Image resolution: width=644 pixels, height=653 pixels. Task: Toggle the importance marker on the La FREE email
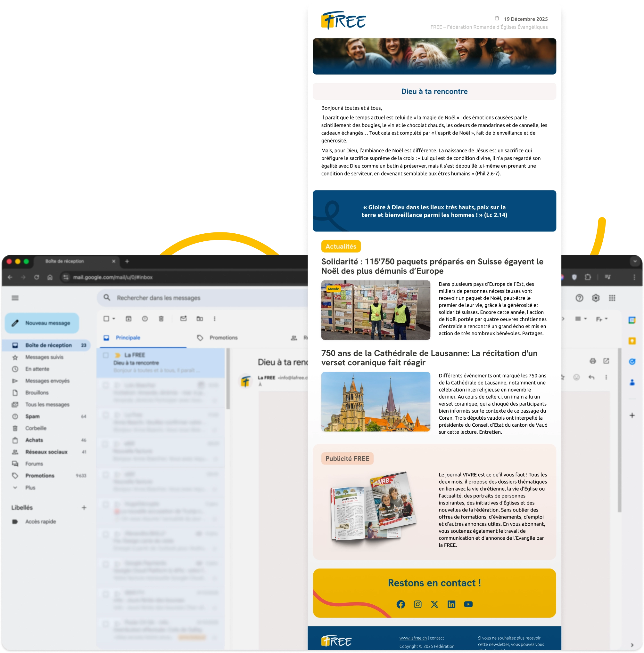point(117,355)
